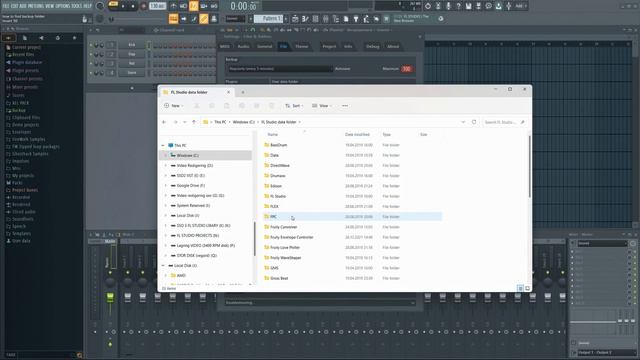Click the Explorer up-one-level arrow
Screen dimensions: 640x360
click(194, 122)
